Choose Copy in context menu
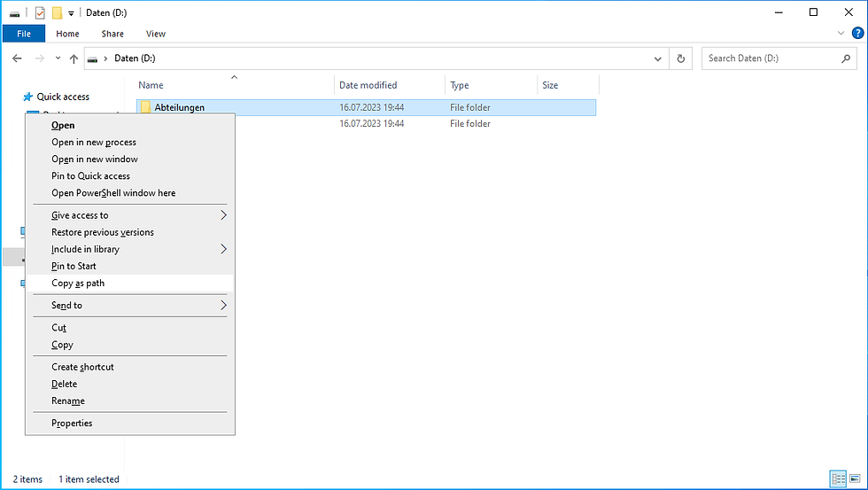 130,345
